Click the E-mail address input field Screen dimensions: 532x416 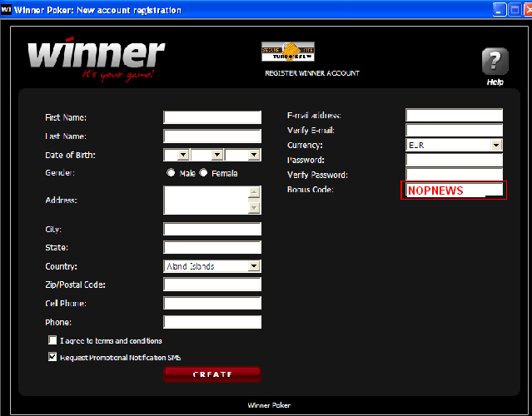(x=454, y=115)
